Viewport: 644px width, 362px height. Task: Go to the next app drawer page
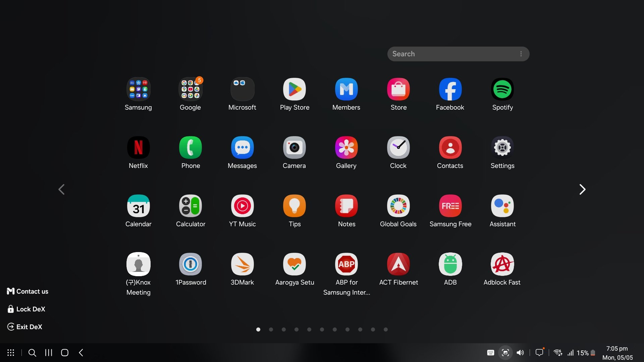click(582, 189)
